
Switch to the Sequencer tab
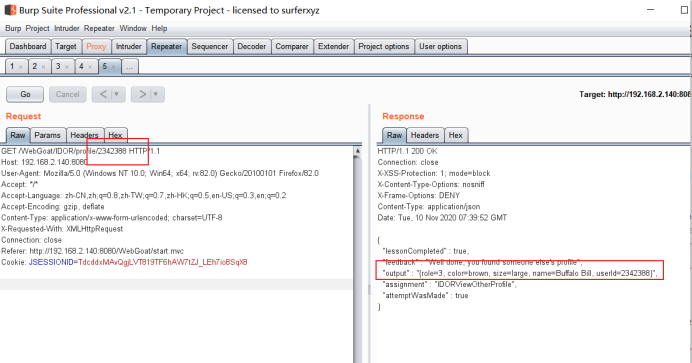pyautogui.click(x=210, y=46)
